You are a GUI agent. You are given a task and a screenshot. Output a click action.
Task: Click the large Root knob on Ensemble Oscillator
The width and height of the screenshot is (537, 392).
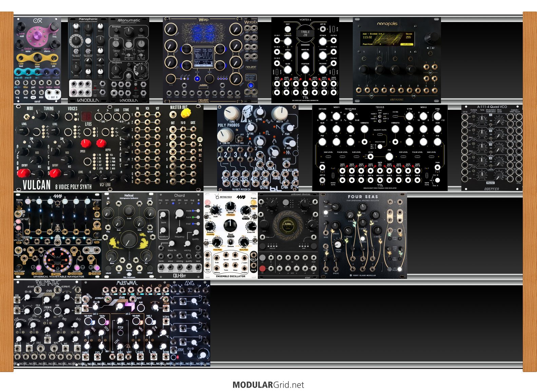tap(230, 225)
